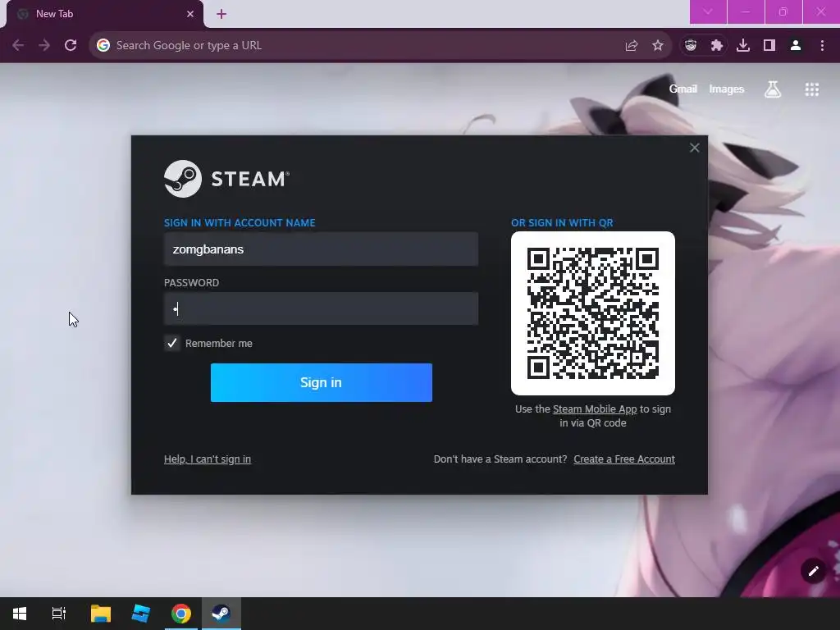The height and width of the screenshot is (630, 840).
Task: Bookmark this tab with the star icon
Action: 658,46
